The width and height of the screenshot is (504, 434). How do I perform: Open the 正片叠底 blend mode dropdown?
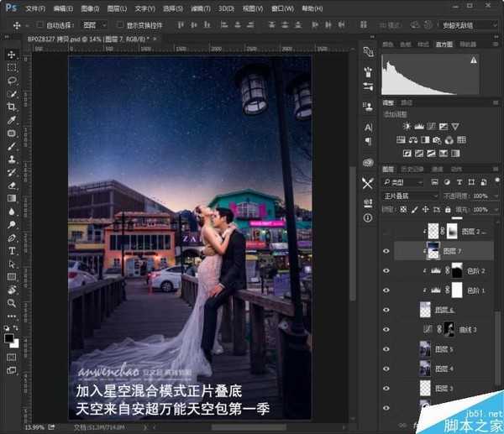tap(410, 196)
